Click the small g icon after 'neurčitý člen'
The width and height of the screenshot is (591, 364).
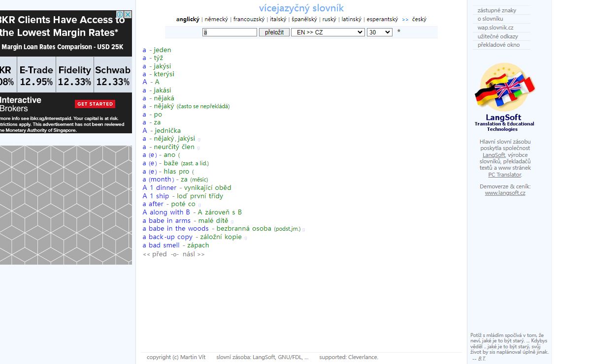(x=198, y=148)
